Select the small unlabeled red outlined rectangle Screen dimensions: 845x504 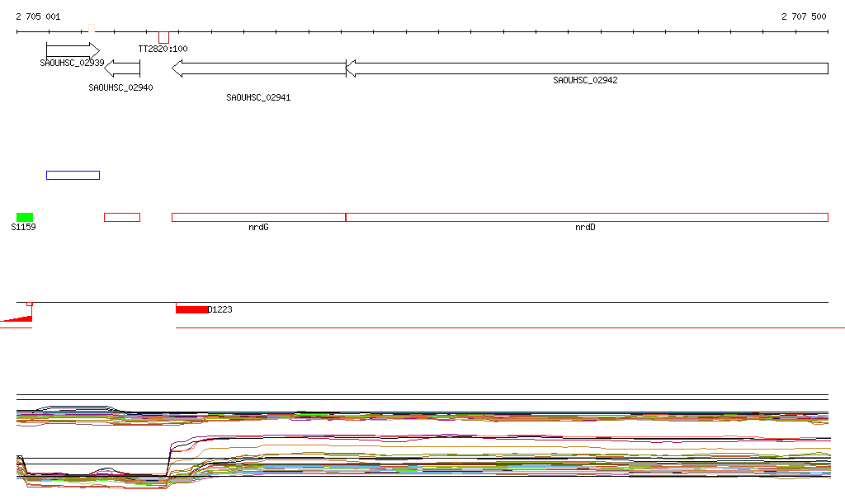[x=122, y=217]
